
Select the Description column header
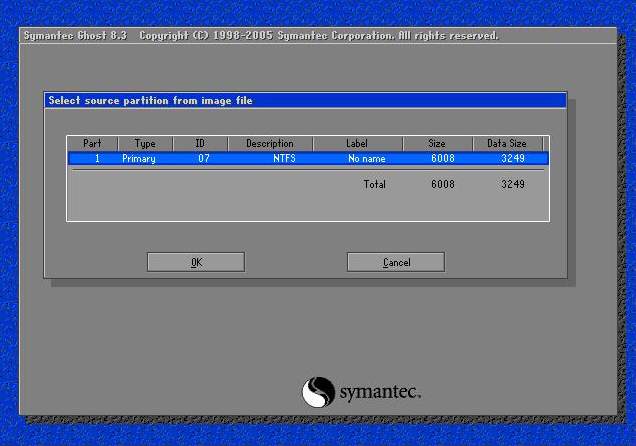(270, 144)
